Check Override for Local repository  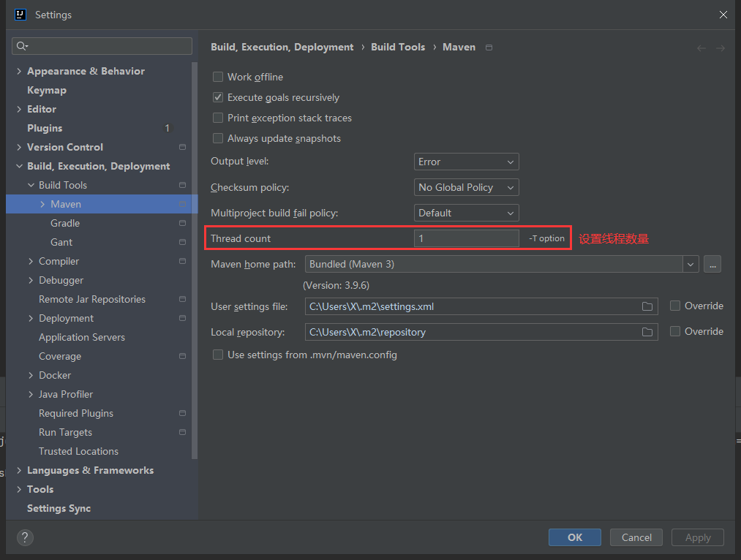(x=675, y=331)
